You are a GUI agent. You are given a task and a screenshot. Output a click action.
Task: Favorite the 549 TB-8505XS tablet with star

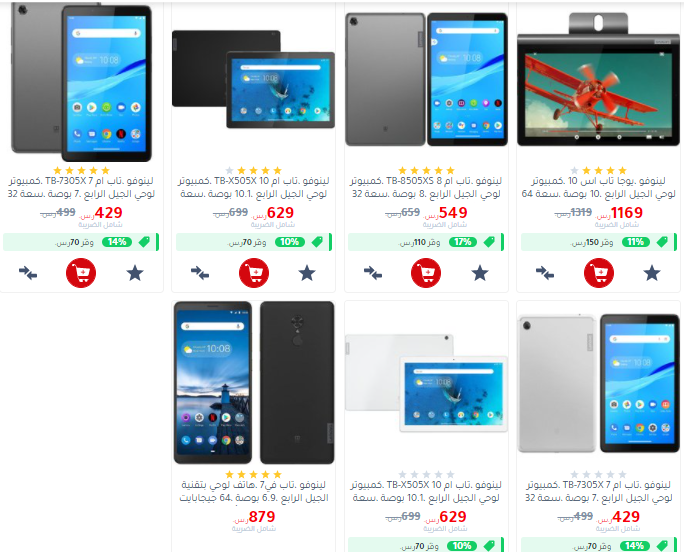point(479,273)
